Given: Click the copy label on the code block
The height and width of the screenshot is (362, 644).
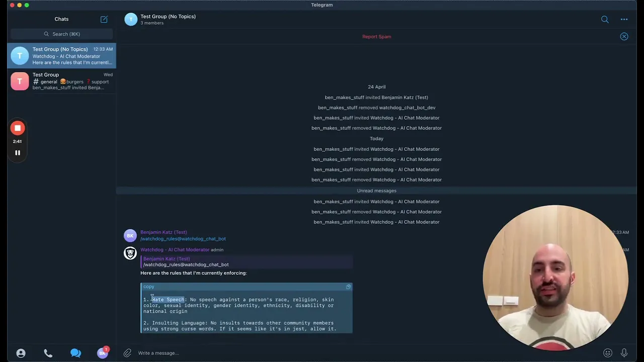Looking at the screenshot, I should tap(149, 287).
